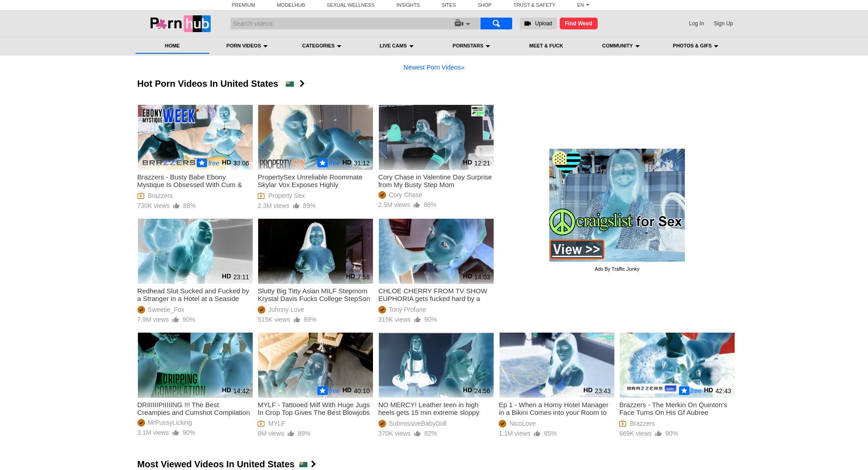Open MODELHUB in the top bar

(x=291, y=5)
